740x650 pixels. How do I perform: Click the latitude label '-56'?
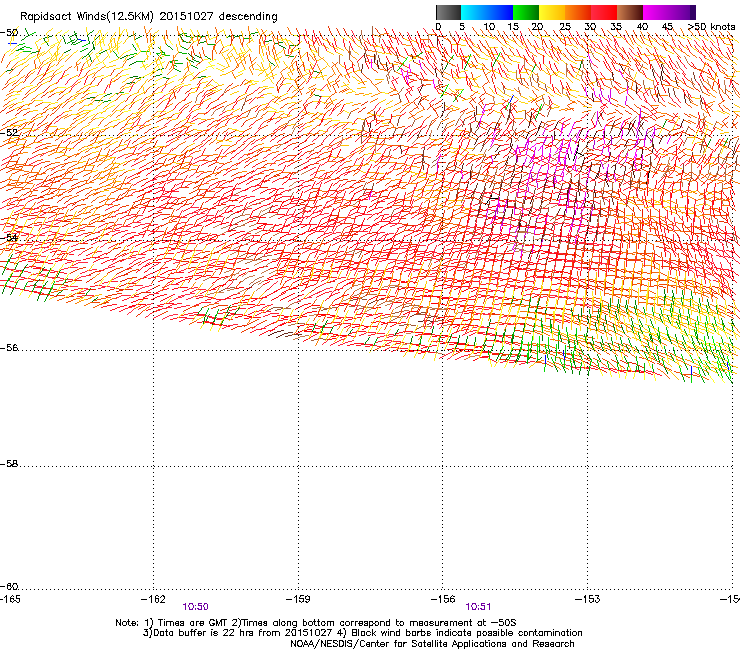9,348
